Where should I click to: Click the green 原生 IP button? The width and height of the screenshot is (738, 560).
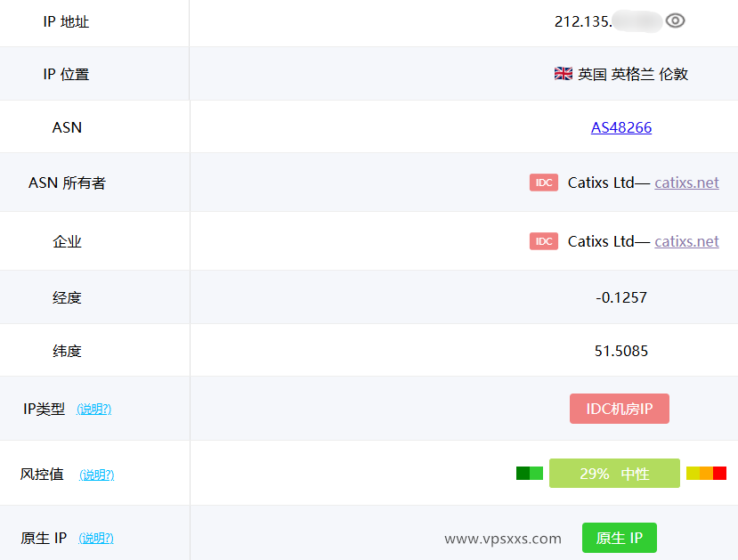(x=619, y=538)
